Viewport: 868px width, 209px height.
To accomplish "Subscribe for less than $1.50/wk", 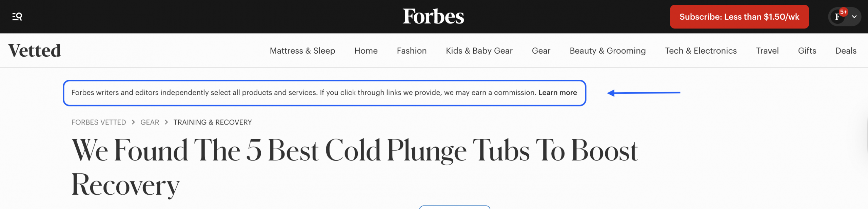I will (739, 17).
